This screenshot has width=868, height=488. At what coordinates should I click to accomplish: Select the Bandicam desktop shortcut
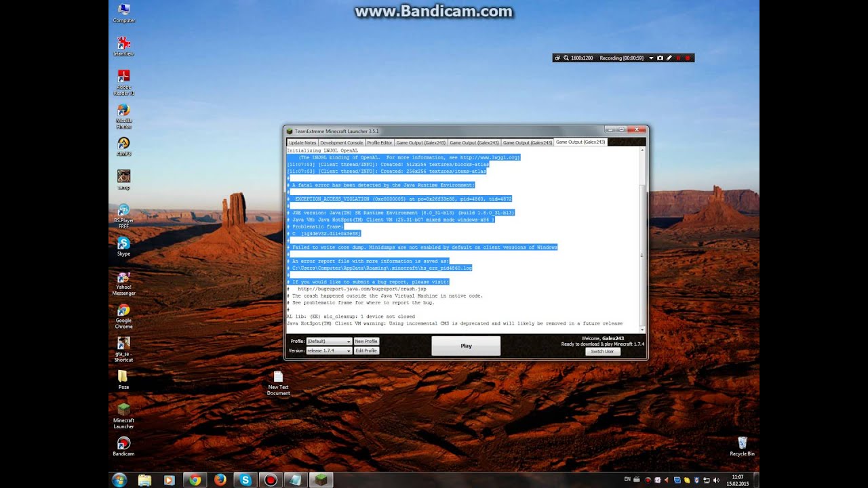tap(123, 446)
